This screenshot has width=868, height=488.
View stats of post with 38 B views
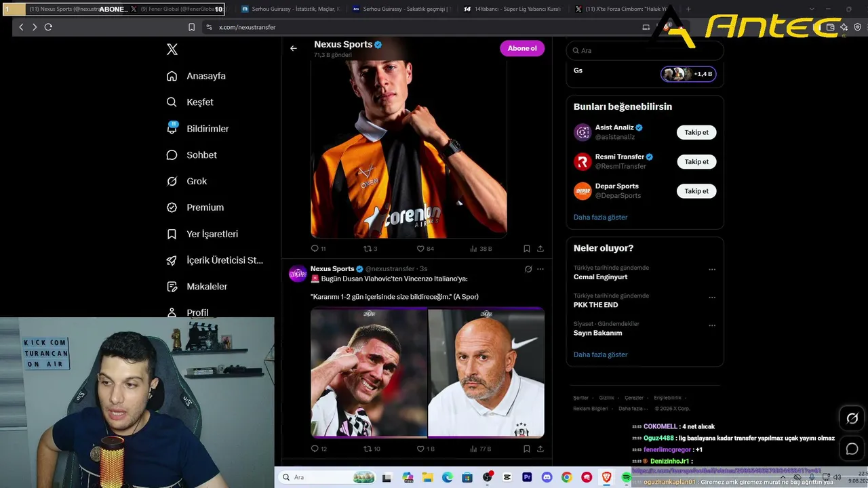[481, 249]
